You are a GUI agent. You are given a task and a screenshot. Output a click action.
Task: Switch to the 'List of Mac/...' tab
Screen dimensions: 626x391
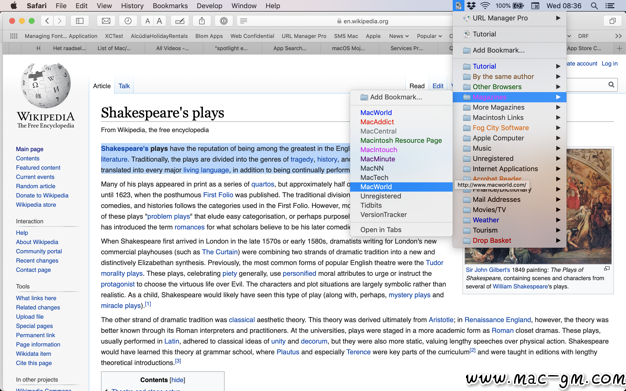click(114, 48)
